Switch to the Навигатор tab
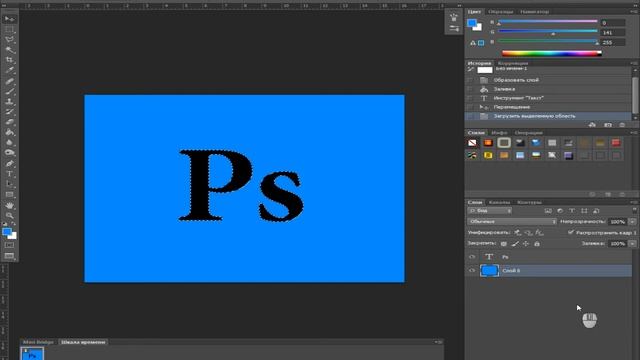Viewport: 640px width, 360px height. [534, 12]
